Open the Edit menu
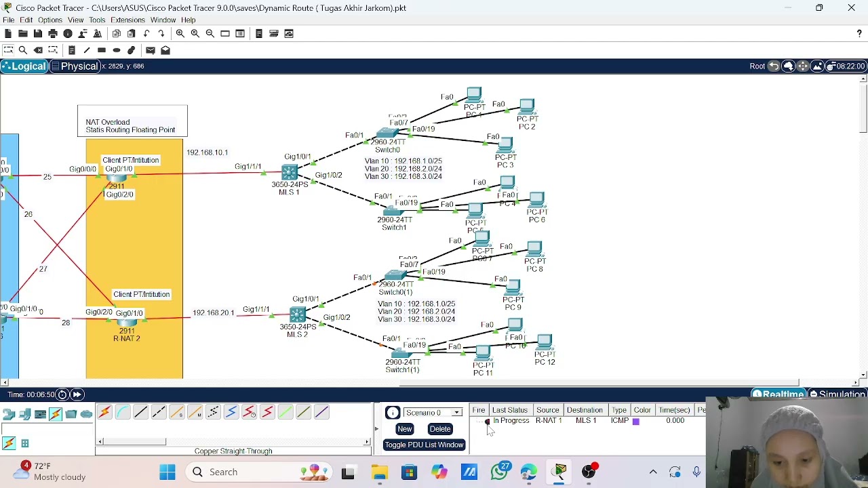The width and height of the screenshot is (868, 488). (x=26, y=20)
